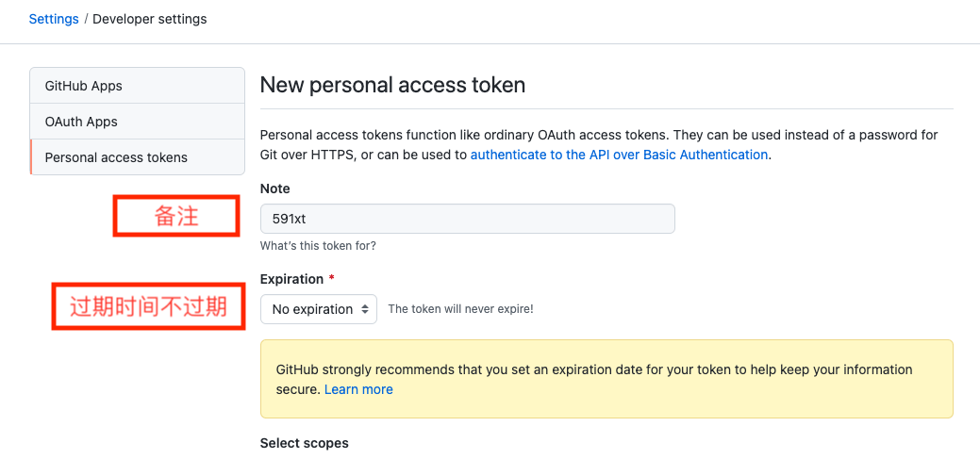Click the Select scopes heading
Viewport: 980px width, 459px height.
[x=304, y=443]
